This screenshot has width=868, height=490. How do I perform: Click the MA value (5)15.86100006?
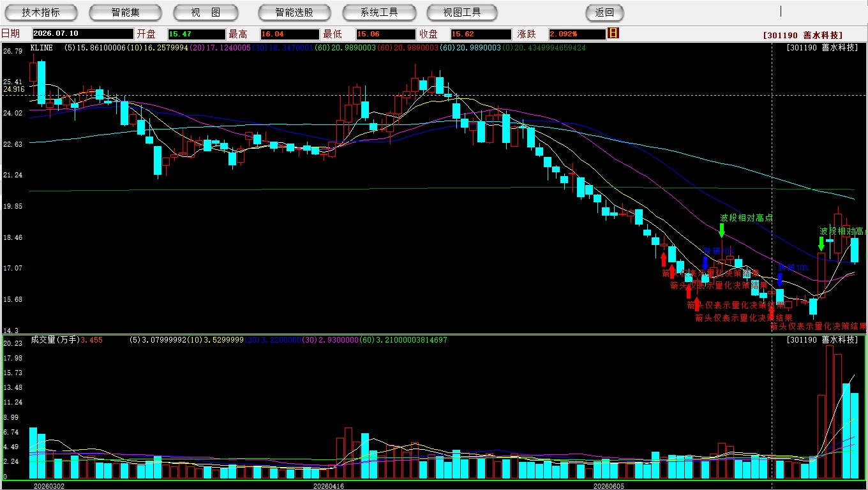(x=94, y=48)
